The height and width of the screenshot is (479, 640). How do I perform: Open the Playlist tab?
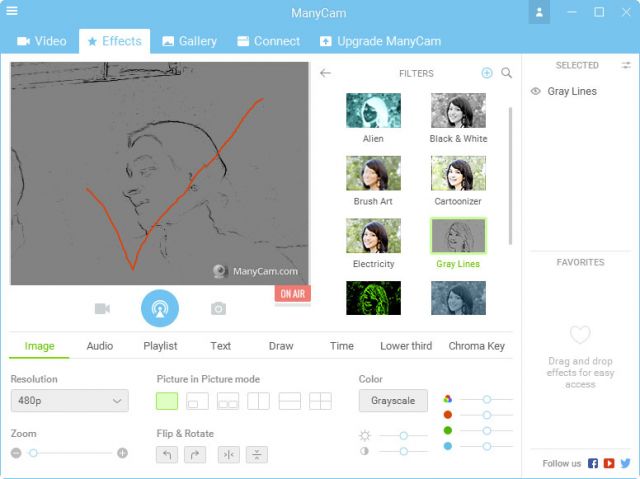pos(160,346)
